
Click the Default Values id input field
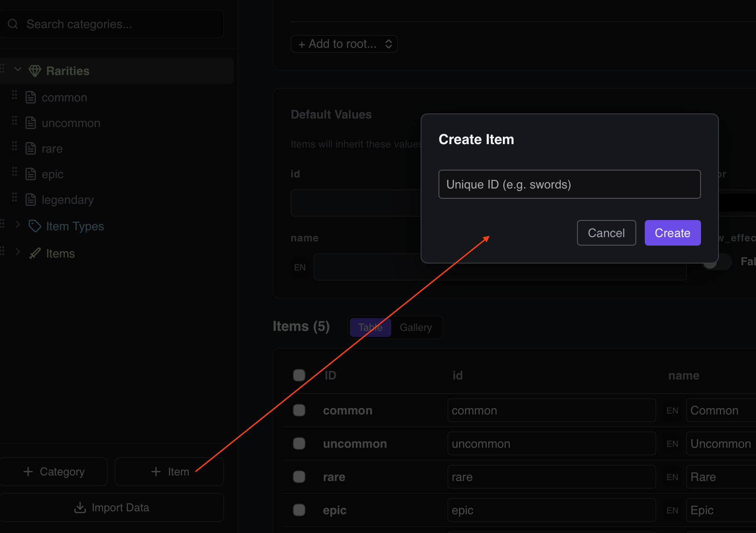(x=356, y=203)
